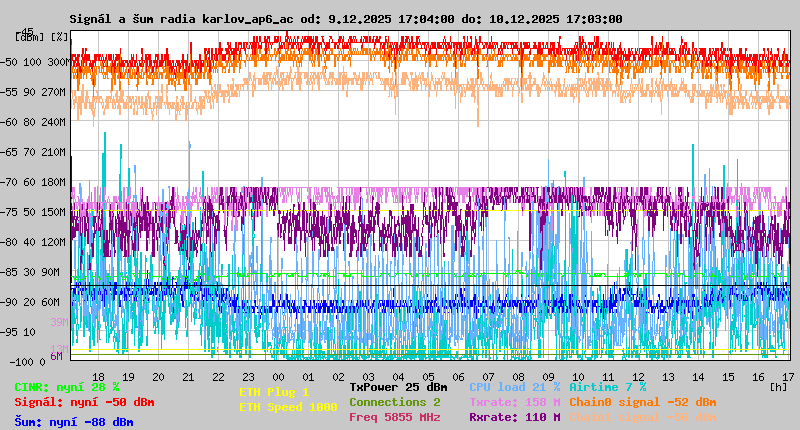Click the [h] unit label on time axis
Screen dimensions: 800x430
778,386
